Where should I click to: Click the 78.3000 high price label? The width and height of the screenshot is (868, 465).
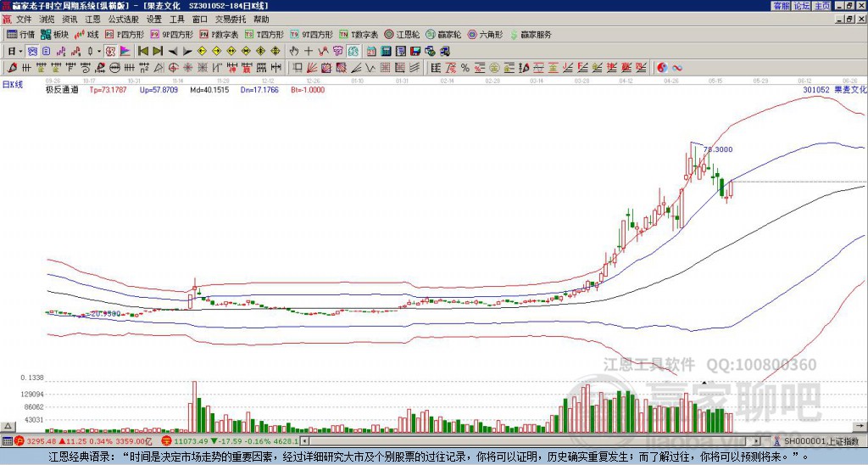[x=718, y=149]
